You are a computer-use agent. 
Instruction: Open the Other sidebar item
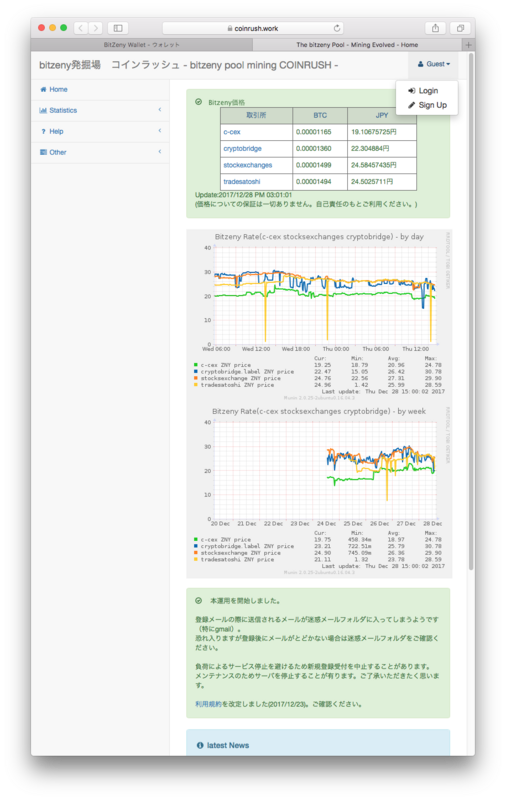tap(100, 152)
